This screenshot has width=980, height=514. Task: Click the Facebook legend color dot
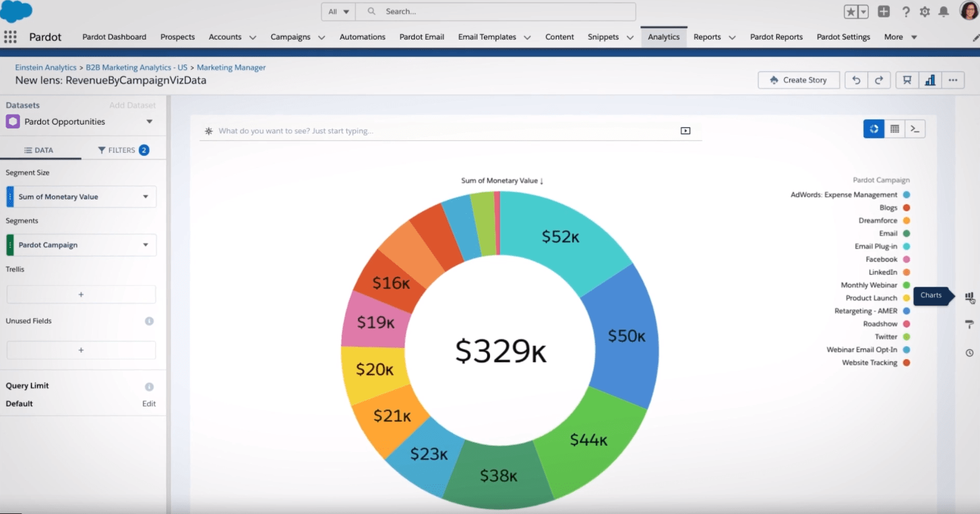(x=906, y=259)
